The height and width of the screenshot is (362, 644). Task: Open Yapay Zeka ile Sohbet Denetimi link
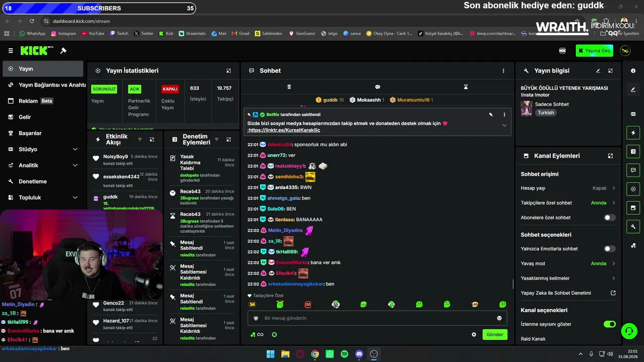(568, 293)
